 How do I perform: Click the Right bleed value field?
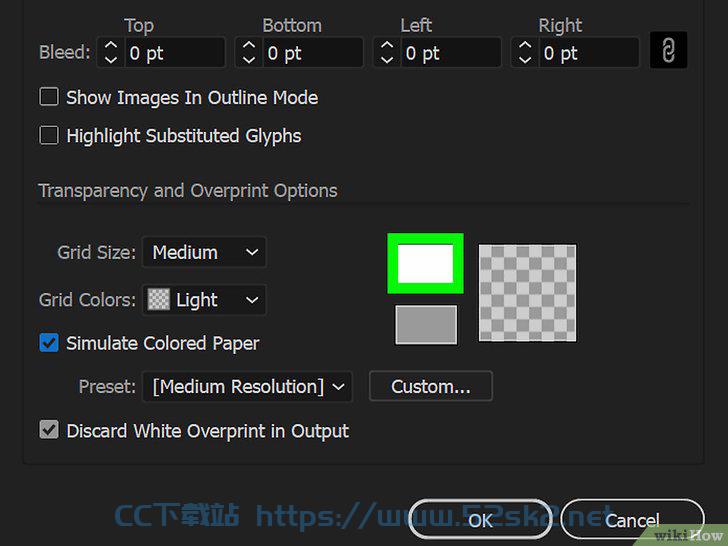coord(589,53)
